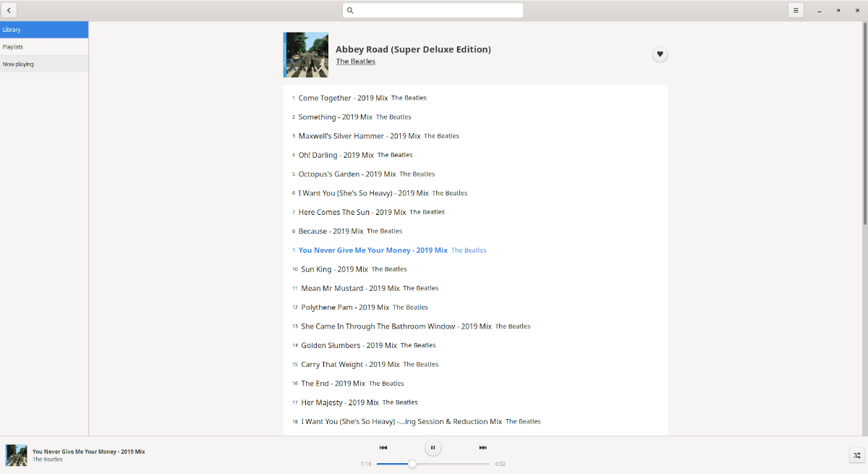Skip to next track

(x=482, y=447)
